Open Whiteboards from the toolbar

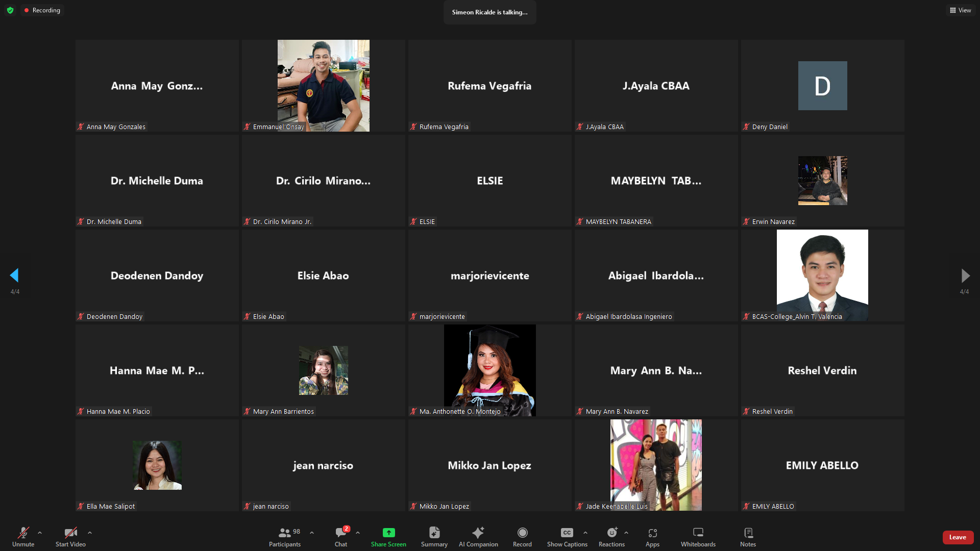(698, 533)
